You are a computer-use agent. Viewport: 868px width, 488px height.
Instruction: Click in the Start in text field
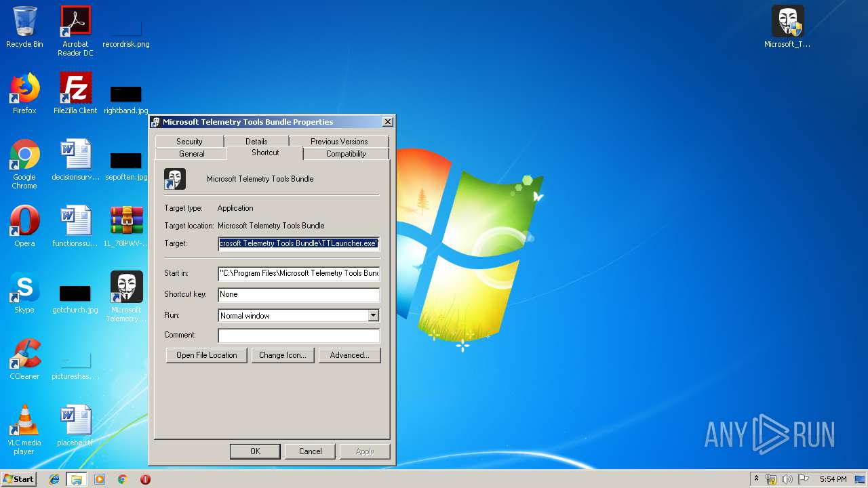(x=299, y=273)
